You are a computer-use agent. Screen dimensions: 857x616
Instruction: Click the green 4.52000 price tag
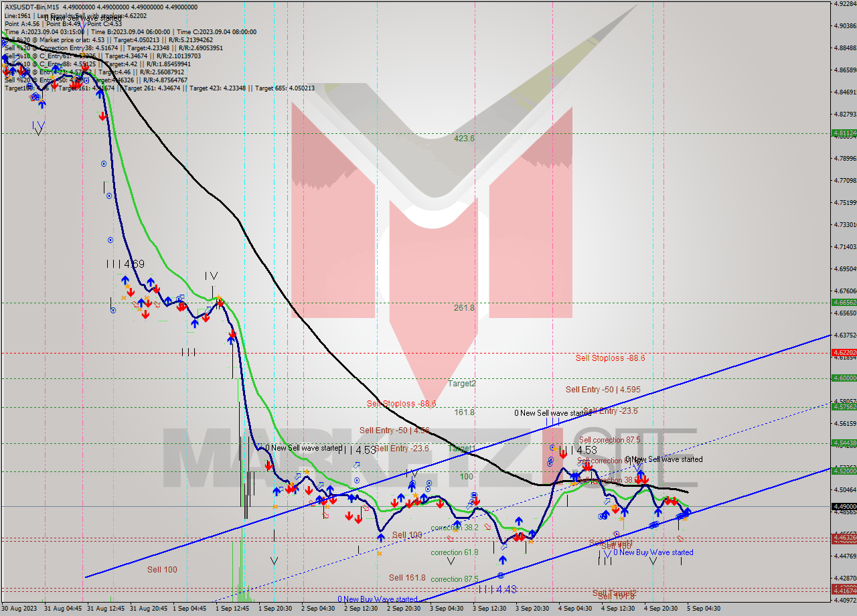click(844, 471)
